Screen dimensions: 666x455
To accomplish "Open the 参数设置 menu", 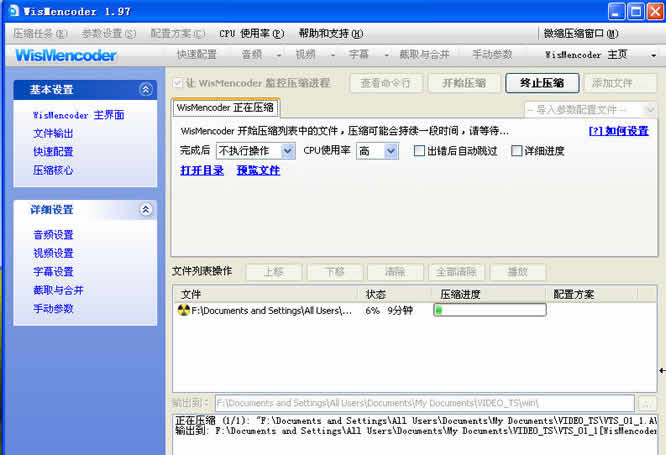I will point(109,33).
